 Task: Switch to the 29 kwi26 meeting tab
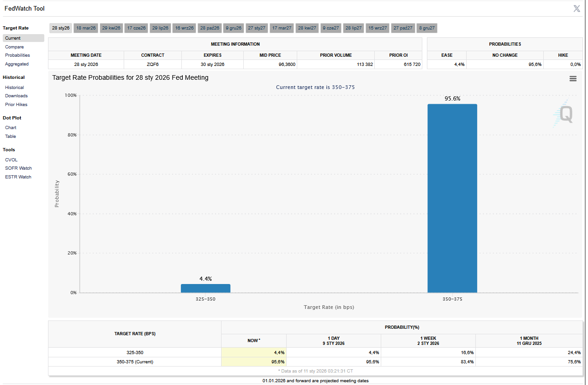pyautogui.click(x=111, y=28)
